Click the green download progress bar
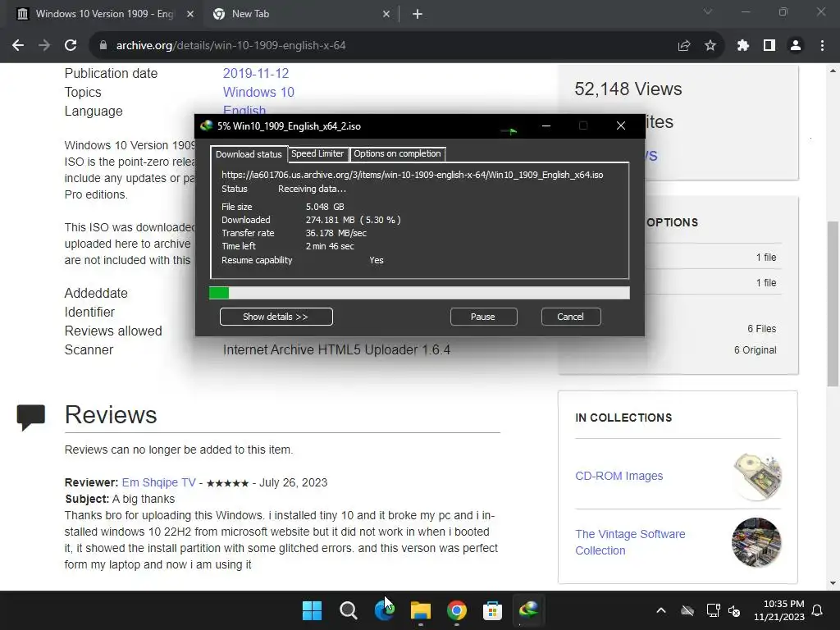This screenshot has width=840, height=630. 419,293
